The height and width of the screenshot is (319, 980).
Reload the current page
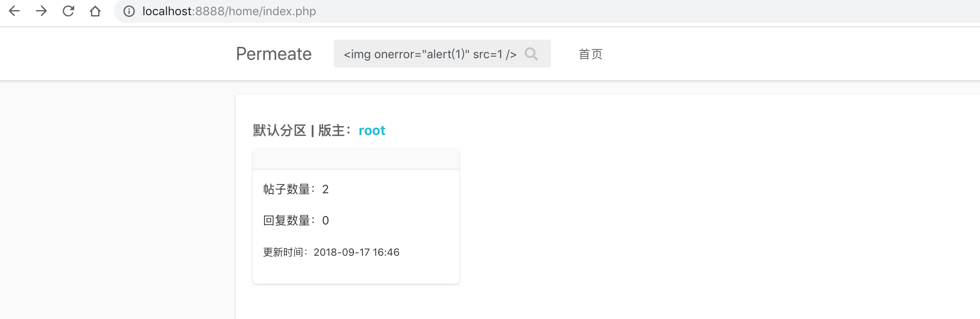(x=68, y=11)
